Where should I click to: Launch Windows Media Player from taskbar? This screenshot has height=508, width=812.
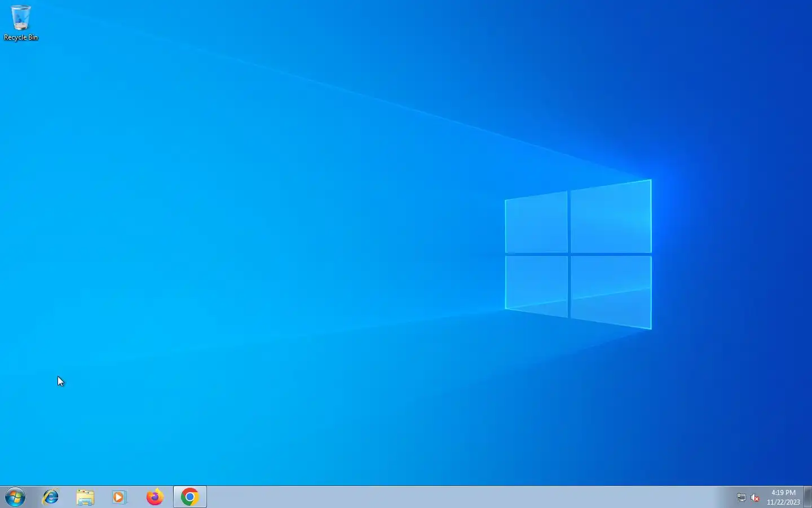point(120,497)
